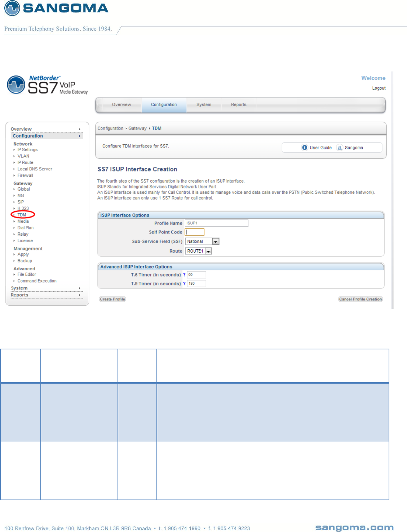Open the Sangoma link in header box
407x532 pixels.
pyautogui.click(x=354, y=148)
